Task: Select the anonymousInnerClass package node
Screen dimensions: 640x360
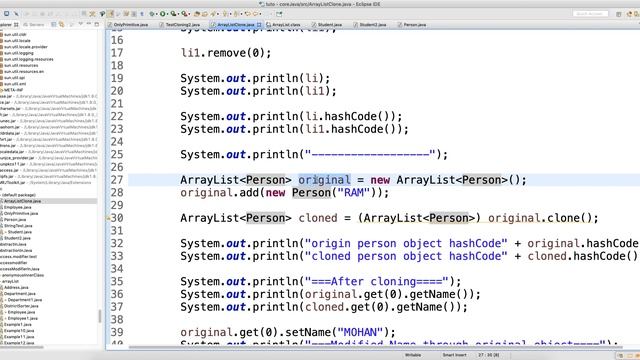Action: (22, 275)
